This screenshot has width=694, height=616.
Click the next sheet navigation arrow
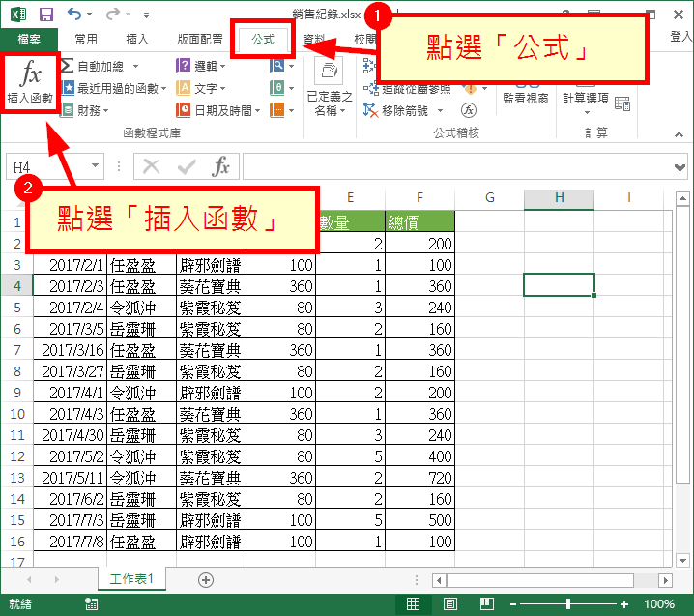click(x=56, y=579)
